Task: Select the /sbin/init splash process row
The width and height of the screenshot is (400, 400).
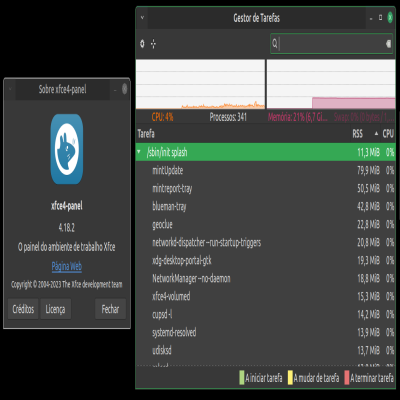Action: (x=266, y=152)
